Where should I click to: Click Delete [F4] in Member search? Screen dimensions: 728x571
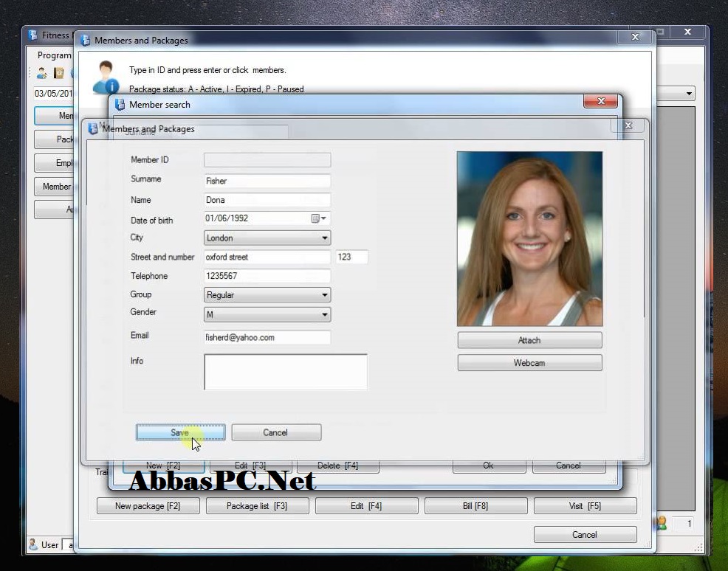(x=338, y=466)
